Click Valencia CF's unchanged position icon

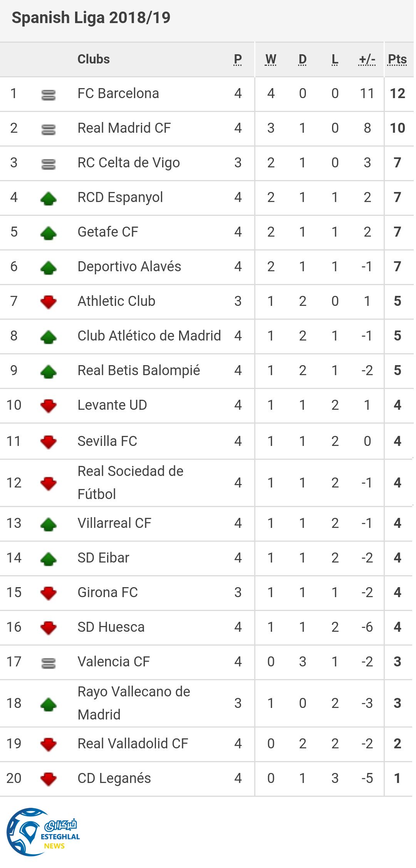pos(49,663)
